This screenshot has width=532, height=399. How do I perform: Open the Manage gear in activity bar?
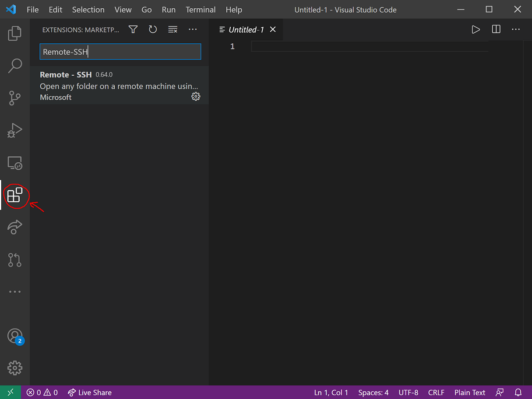point(15,368)
